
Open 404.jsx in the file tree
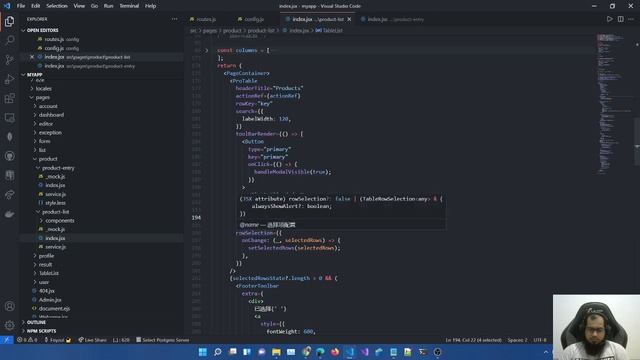coord(47,291)
